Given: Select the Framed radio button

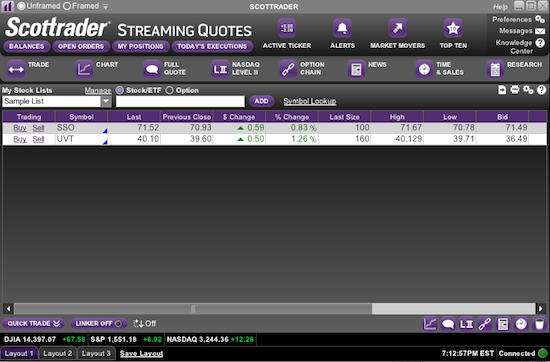Looking at the screenshot, I should click(x=67, y=6).
